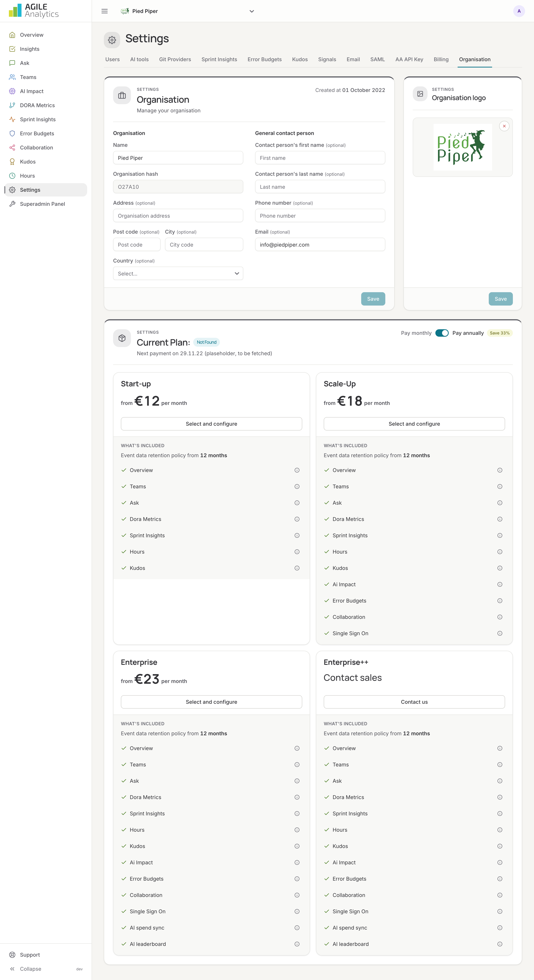Click the Organisation address field
The height and width of the screenshot is (980, 534).
178,216
